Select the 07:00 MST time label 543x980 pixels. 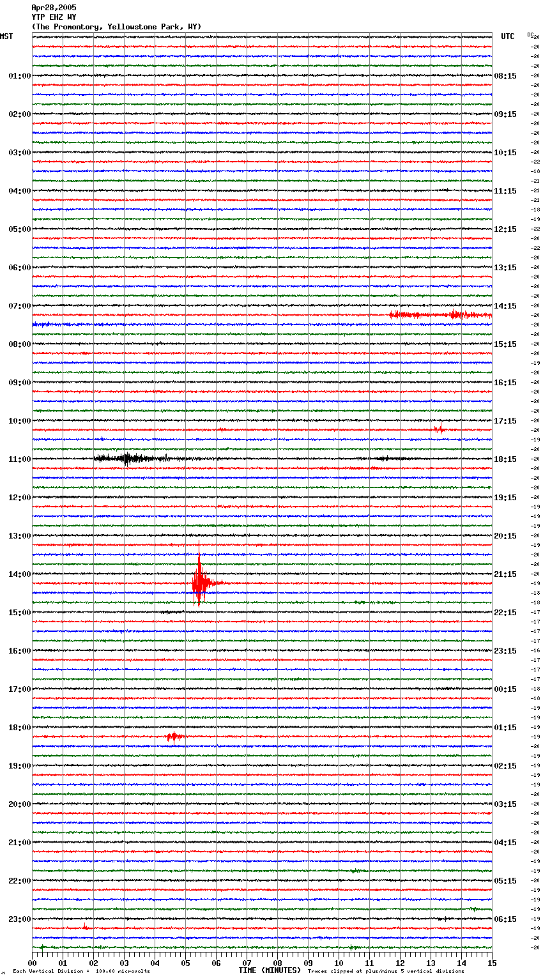[x=19, y=306]
